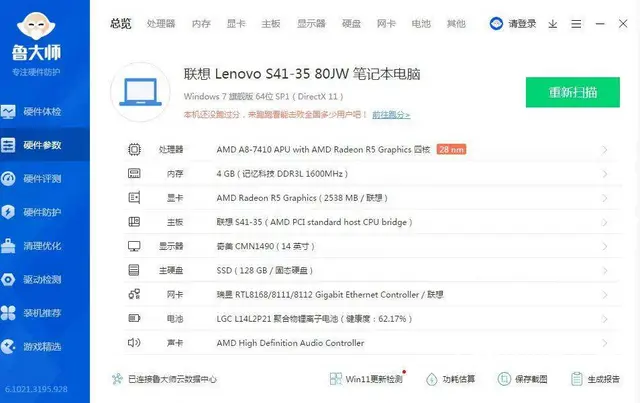Open 游戏精选 pacman icon

pos(8,346)
